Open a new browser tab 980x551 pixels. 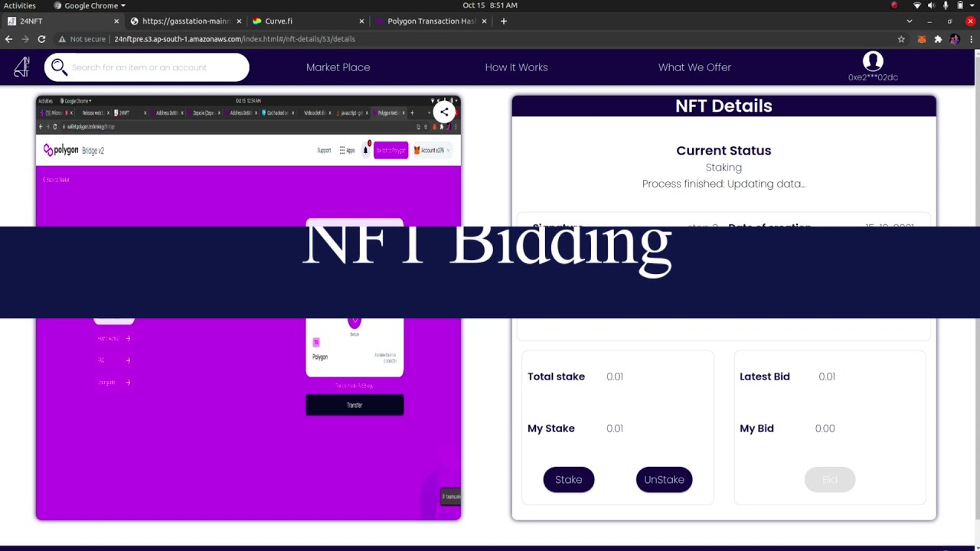503,21
